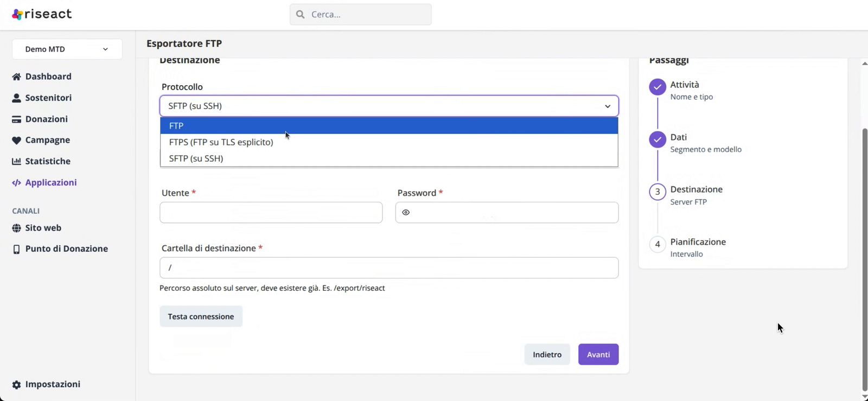
Task: Click 'Server FTP' step subtitle
Action: [x=688, y=202]
